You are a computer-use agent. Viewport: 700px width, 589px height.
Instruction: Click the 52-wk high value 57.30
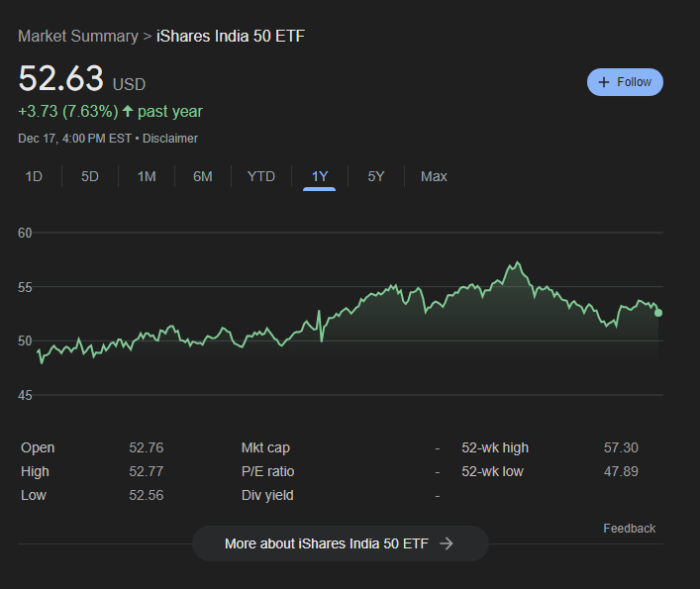pos(621,447)
